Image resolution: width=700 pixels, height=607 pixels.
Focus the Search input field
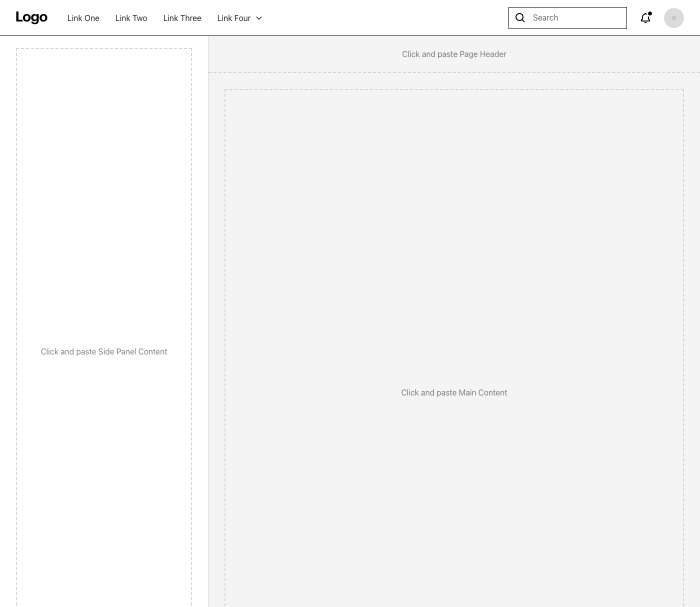pyautogui.click(x=567, y=18)
